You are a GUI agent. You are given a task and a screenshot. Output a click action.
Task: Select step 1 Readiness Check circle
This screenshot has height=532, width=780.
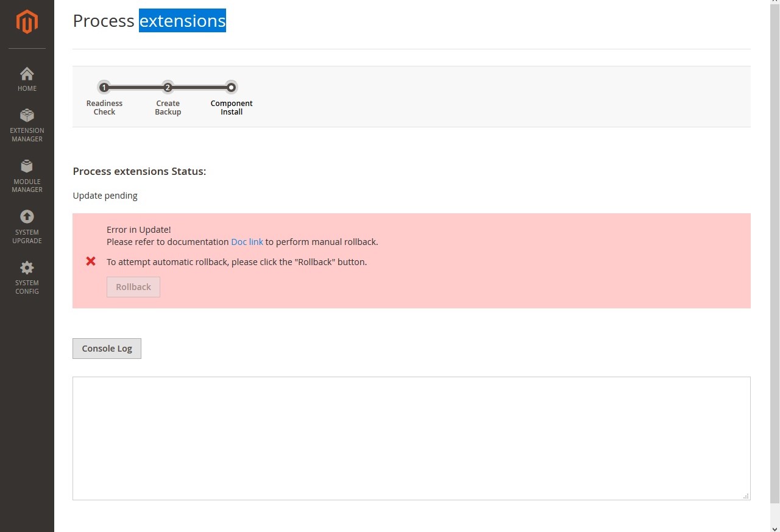104,87
